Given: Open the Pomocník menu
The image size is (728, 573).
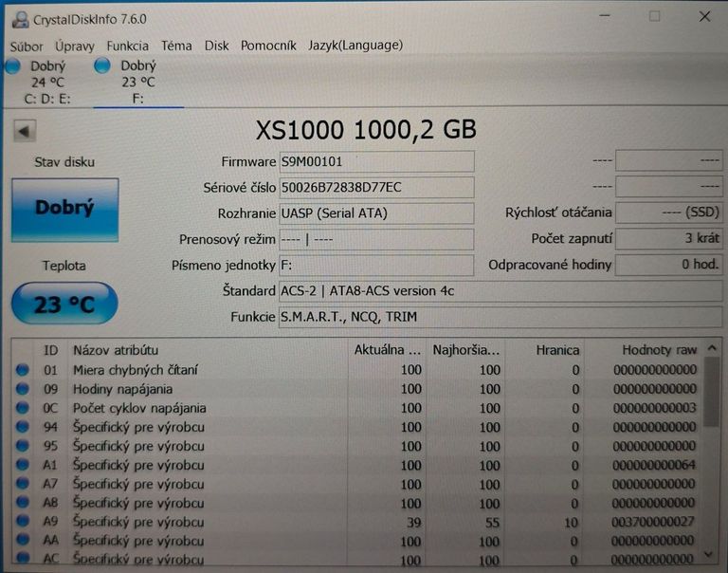Looking at the screenshot, I should tap(268, 46).
